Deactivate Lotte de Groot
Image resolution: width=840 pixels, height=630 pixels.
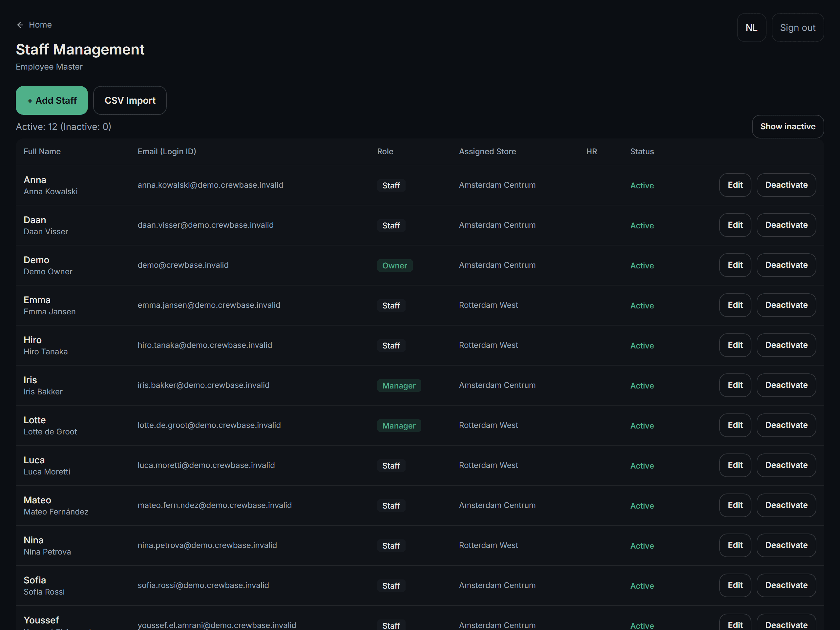tap(786, 425)
